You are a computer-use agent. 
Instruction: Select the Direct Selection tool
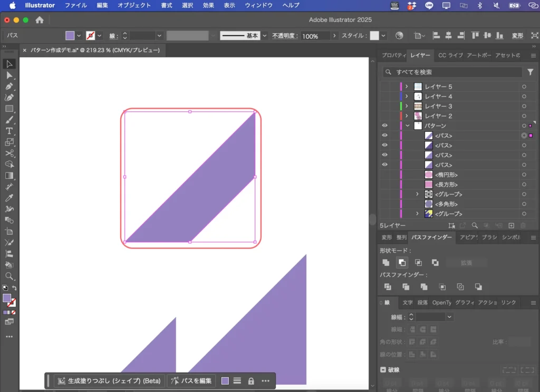[x=9, y=75]
